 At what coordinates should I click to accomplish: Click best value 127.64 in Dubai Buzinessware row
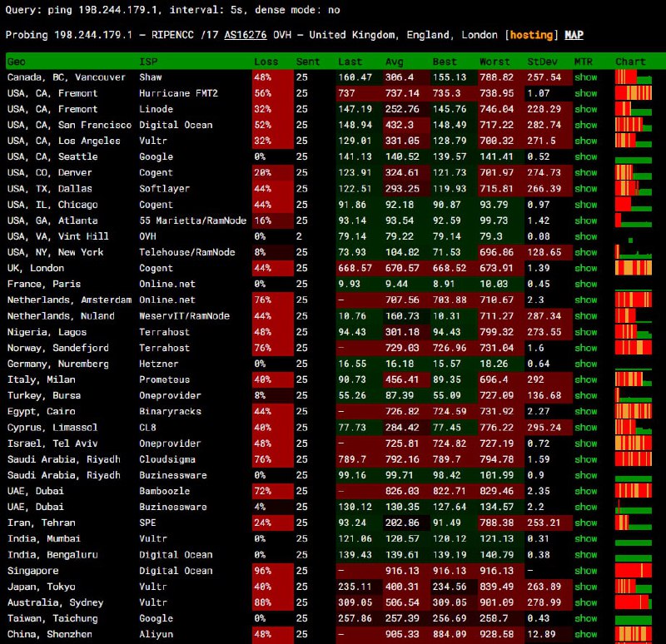coord(450,507)
